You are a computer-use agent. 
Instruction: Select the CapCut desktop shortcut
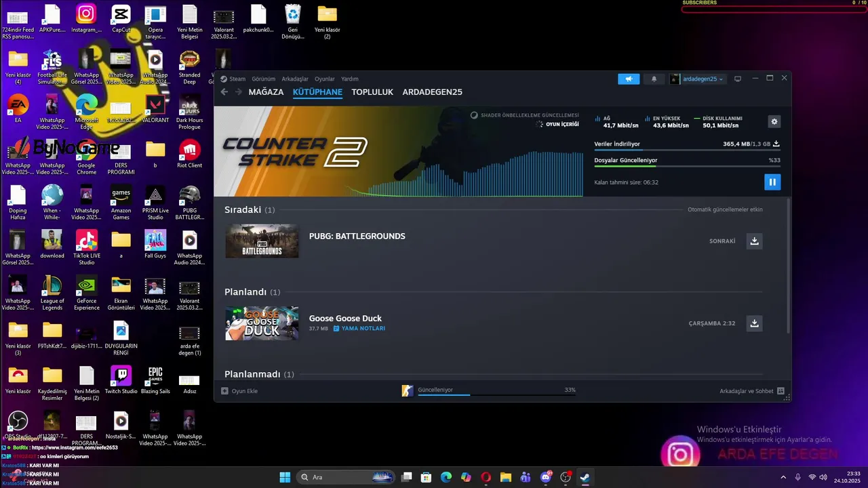point(121,19)
